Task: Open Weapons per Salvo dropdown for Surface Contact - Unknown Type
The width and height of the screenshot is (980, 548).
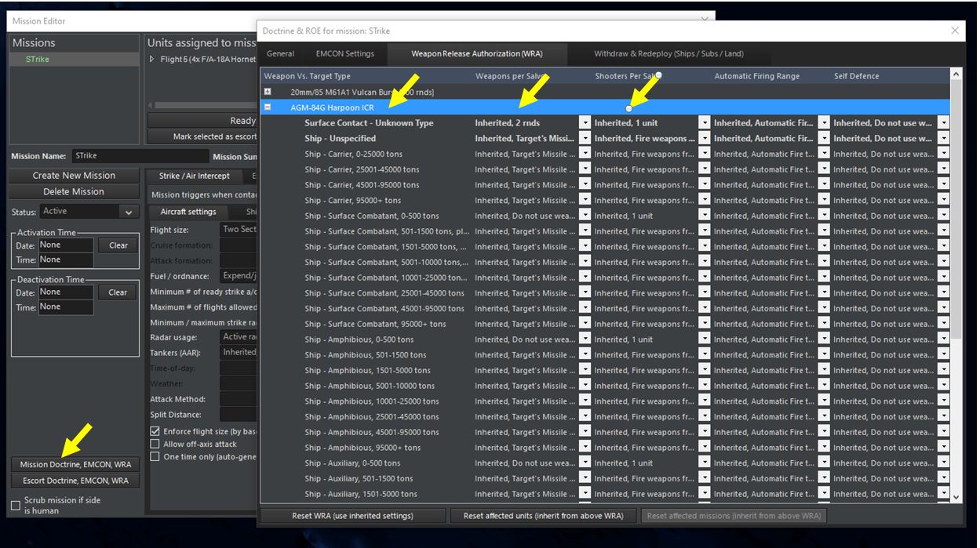Action: pyautogui.click(x=585, y=123)
